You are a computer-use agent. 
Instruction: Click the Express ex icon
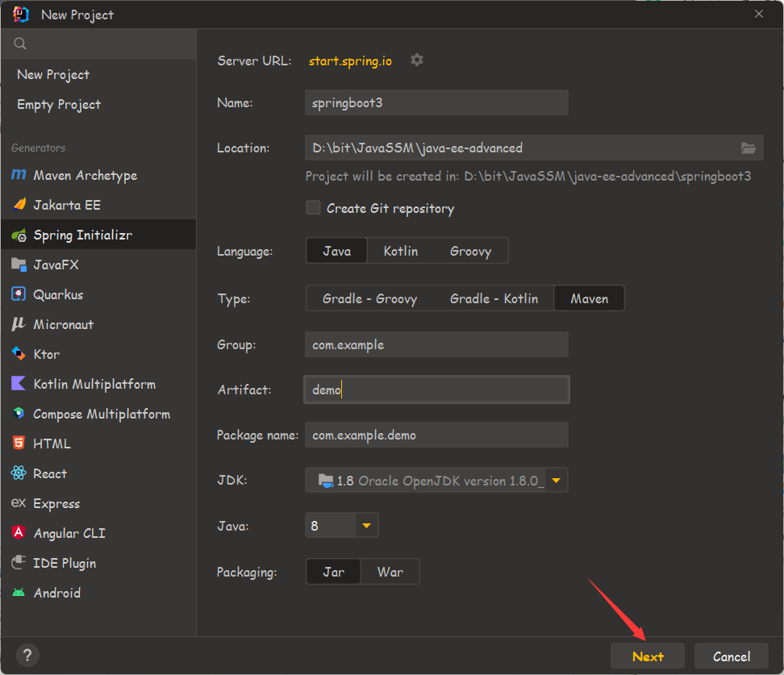(19, 502)
